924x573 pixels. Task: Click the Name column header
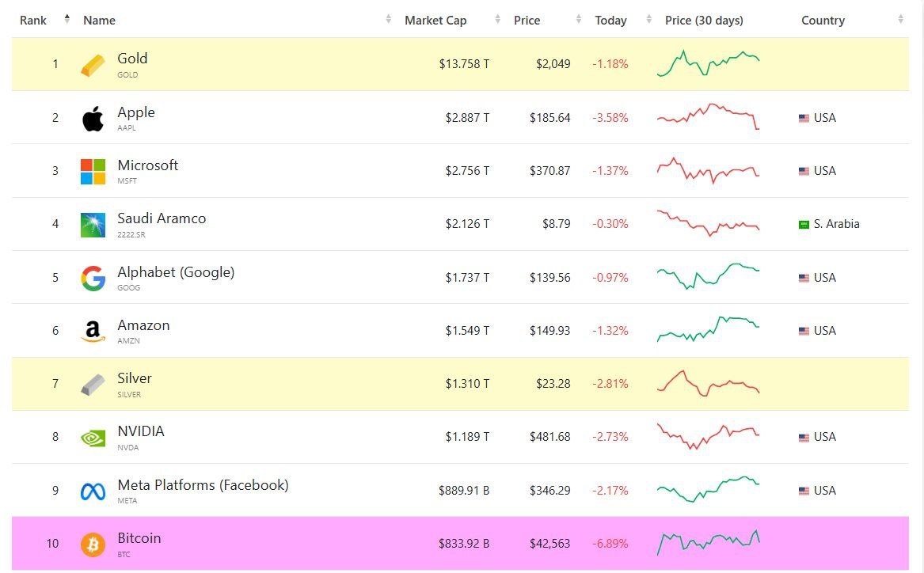click(100, 21)
